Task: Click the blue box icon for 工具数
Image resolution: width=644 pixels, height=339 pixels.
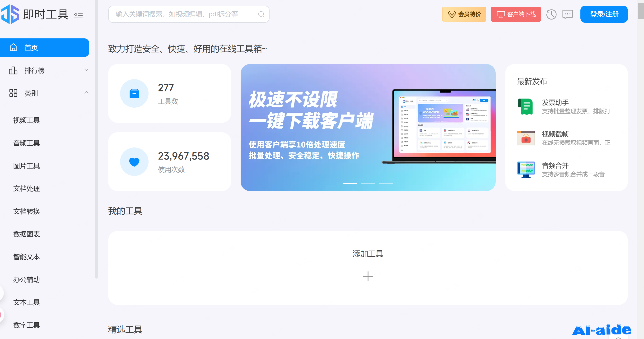Action: pyautogui.click(x=134, y=94)
